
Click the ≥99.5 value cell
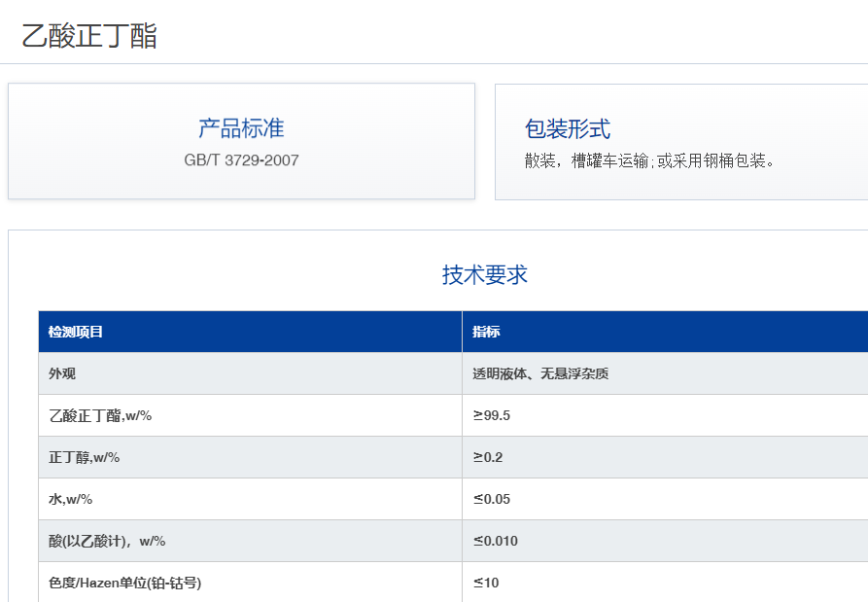click(492, 415)
